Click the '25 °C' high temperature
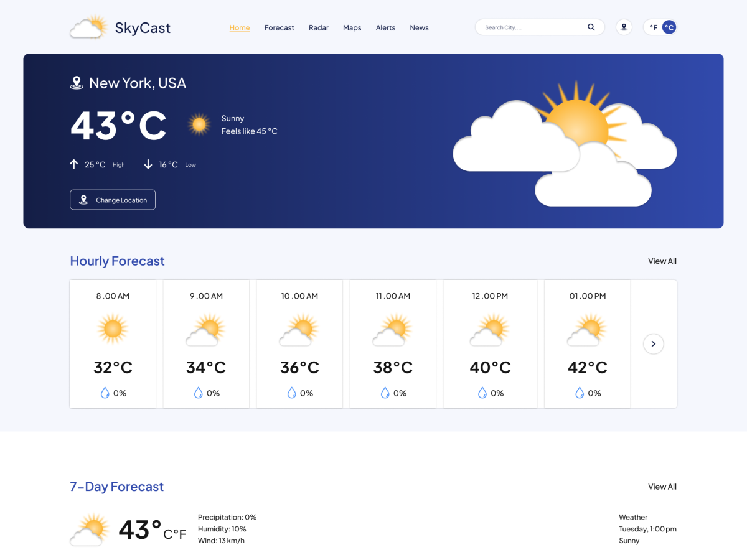Image resolution: width=747 pixels, height=560 pixels. [x=95, y=164]
